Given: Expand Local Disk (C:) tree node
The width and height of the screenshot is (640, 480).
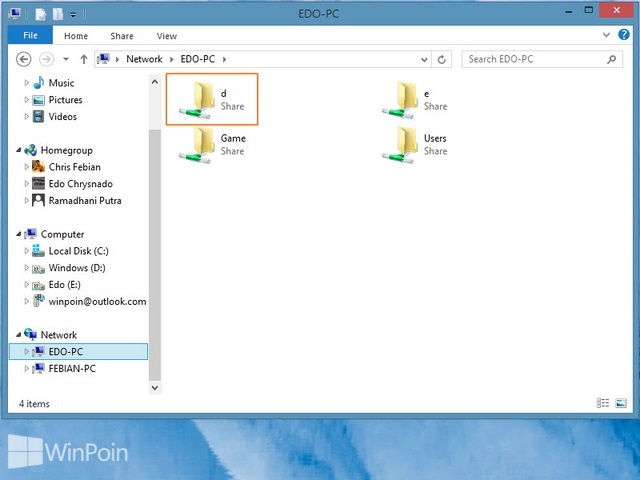Looking at the screenshot, I should tap(27, 251).
